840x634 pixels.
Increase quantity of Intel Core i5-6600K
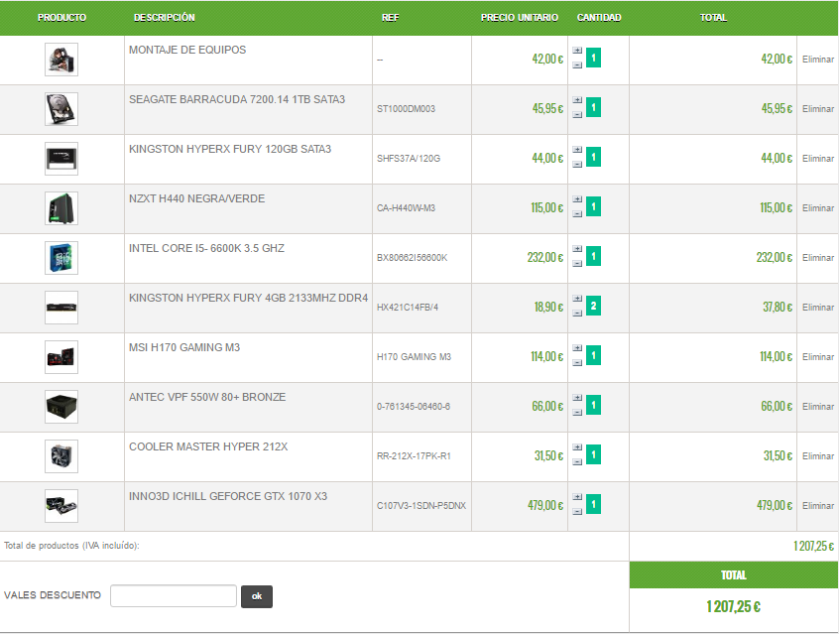pos(577,249)
